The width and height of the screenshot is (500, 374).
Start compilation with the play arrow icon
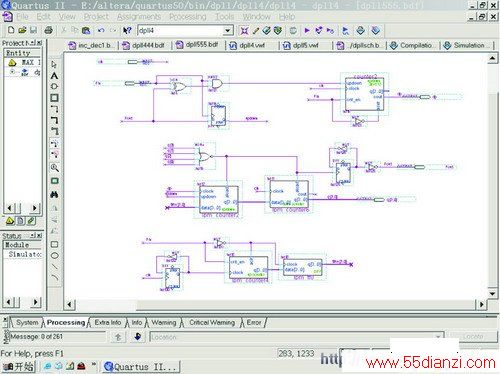(x=307, y=31)
